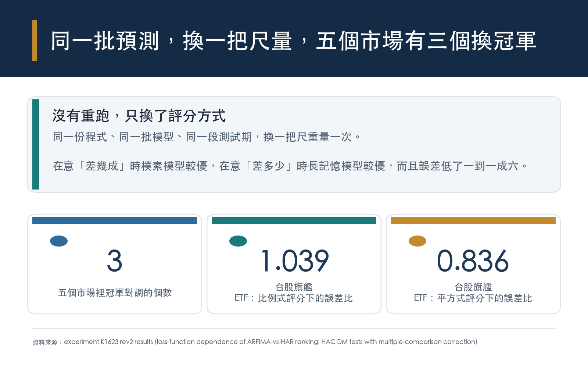Click the gold oval in the 0.836 card
588x368 pixels.
tap(417, 241)
